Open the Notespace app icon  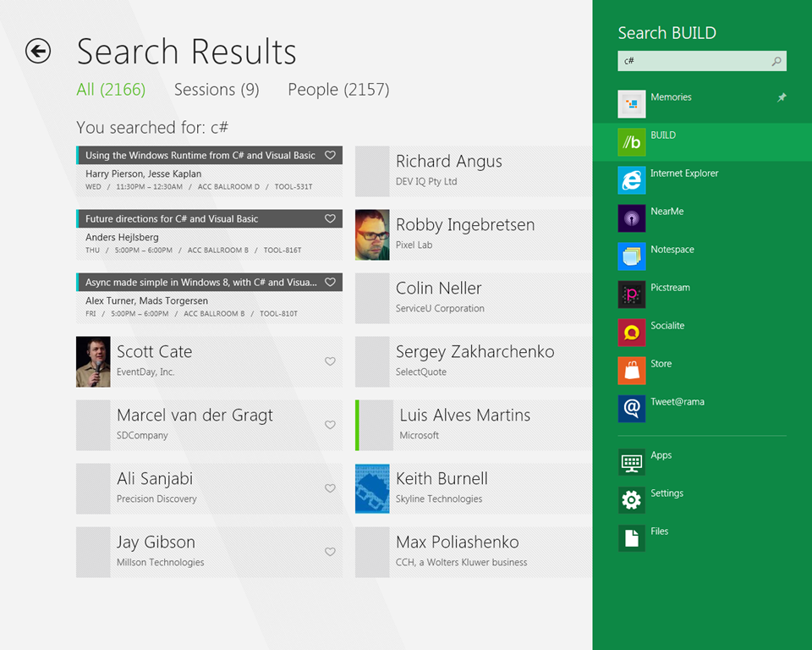tap(631, 256)
